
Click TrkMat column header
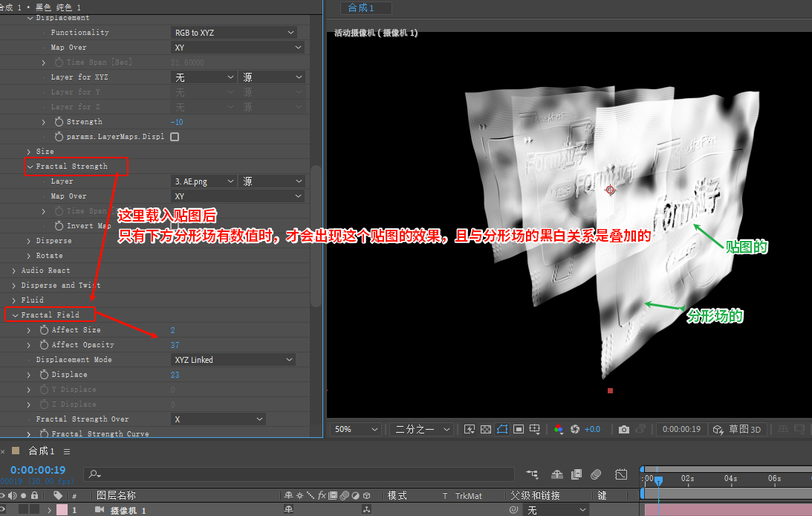(469, 496)
